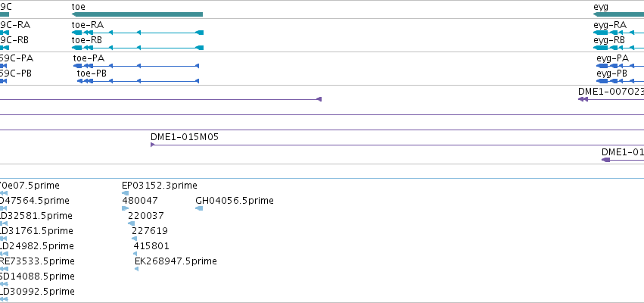Viewport: 644px width, 303px height.
Task: Click the eyg gene bar
Action: point(618,14)
